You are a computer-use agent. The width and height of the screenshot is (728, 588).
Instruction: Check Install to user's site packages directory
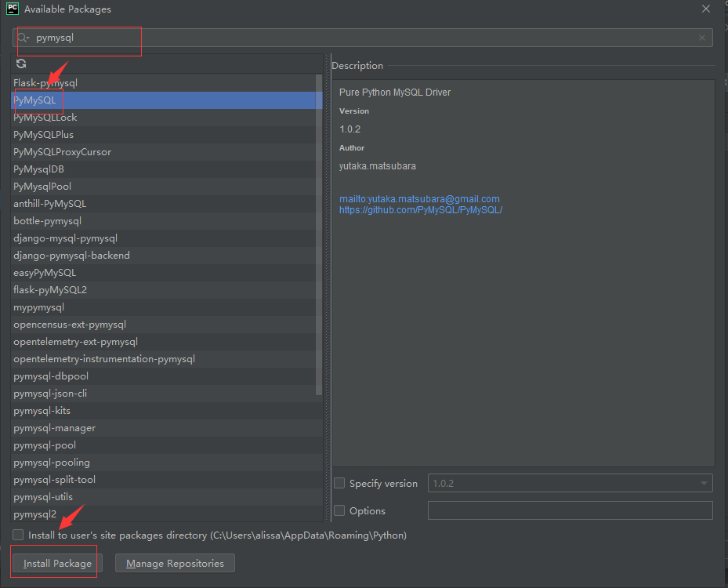(x=18, y=535)
